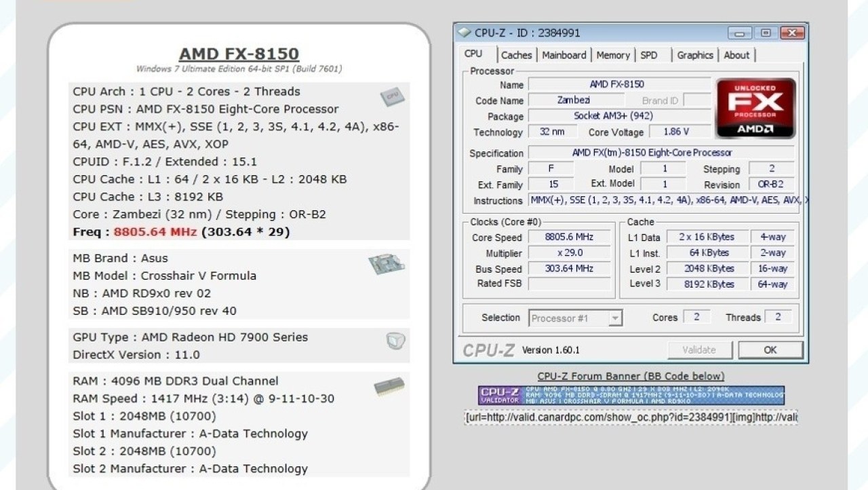Click the Cores count field in CPU-Z

696,317
